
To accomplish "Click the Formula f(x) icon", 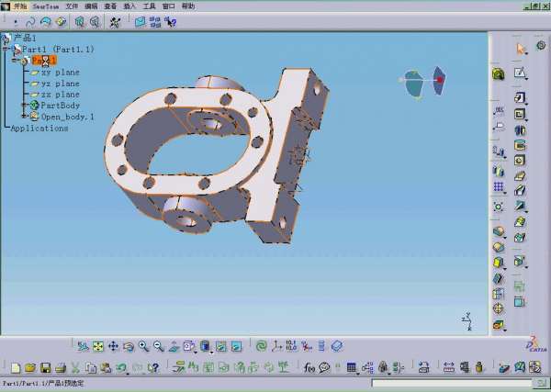I will click(309, 368).
